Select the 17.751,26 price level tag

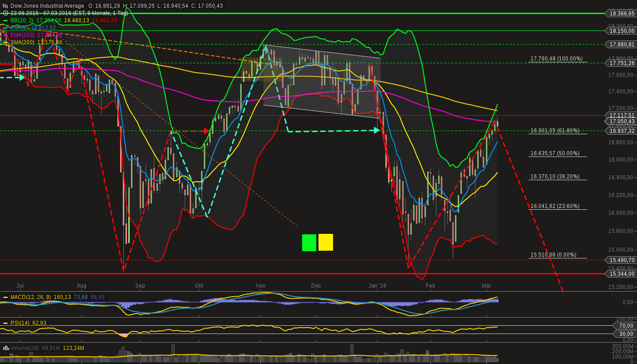(x=621, y=63)
